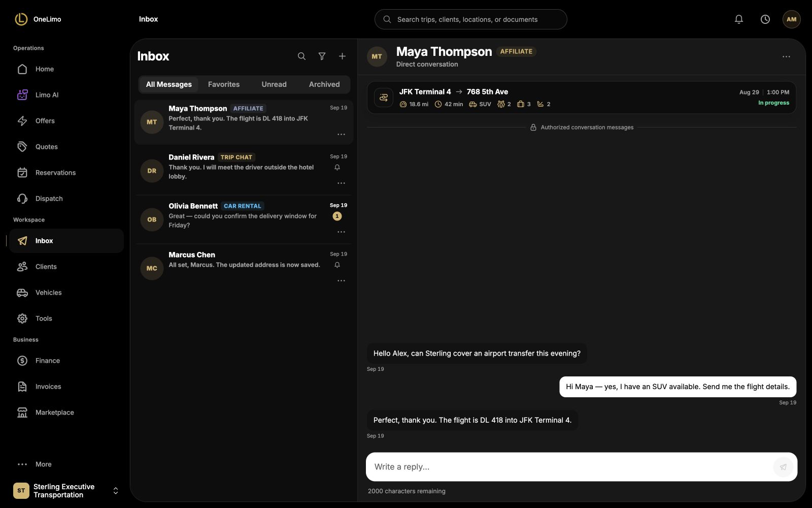Open JFK Terminal 4 trip card
Image resolution: width=812 pixels, height=508 pixels.
point(582,98)
